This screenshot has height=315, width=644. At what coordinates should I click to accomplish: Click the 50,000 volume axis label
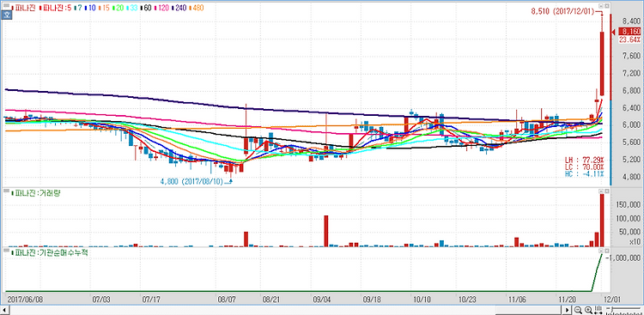click(x=630, y=233)
